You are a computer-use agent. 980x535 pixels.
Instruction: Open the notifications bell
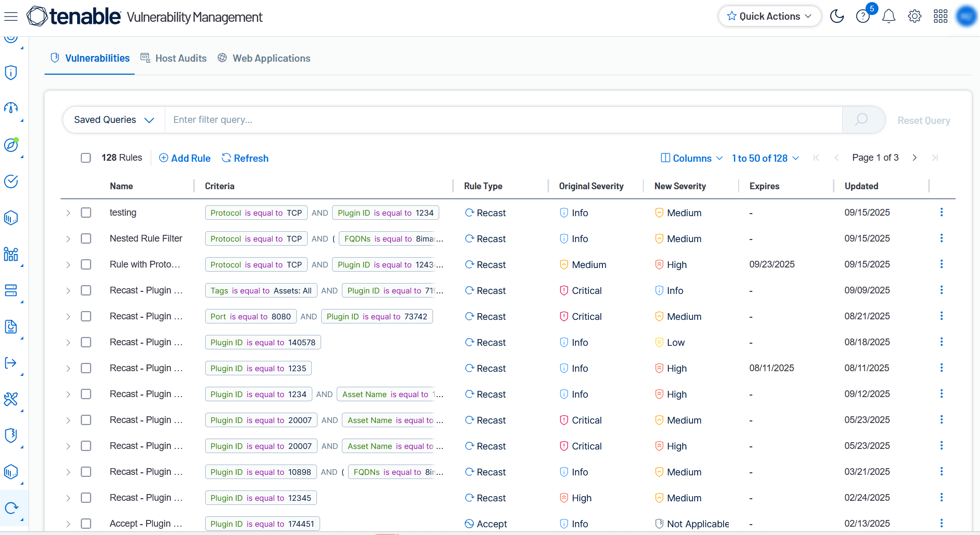tap(889, 17)
